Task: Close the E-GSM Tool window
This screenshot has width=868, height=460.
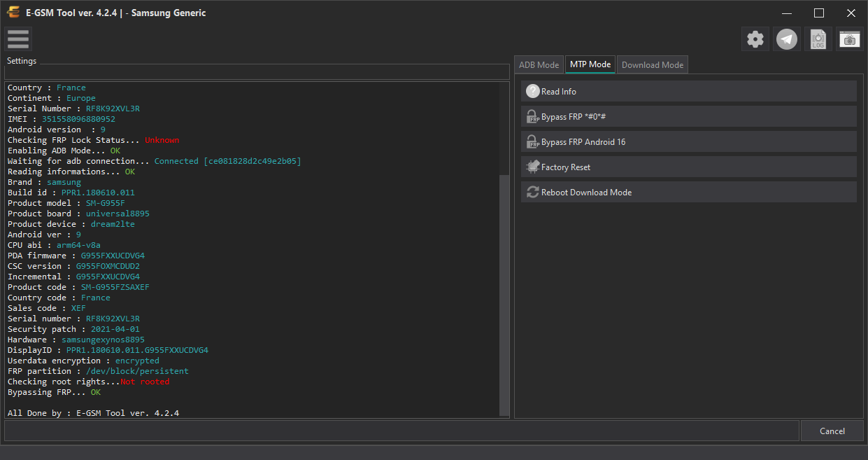Action: click(x=851, y=13)
